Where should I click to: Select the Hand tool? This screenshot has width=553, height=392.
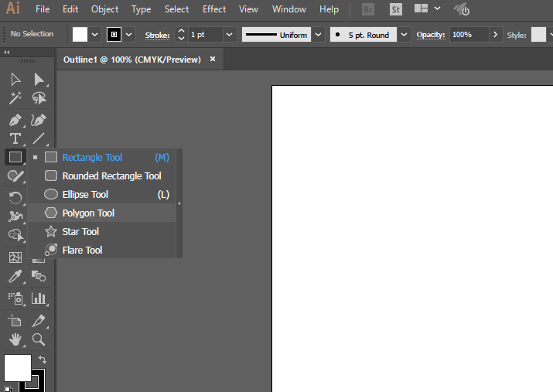(15, 339)
